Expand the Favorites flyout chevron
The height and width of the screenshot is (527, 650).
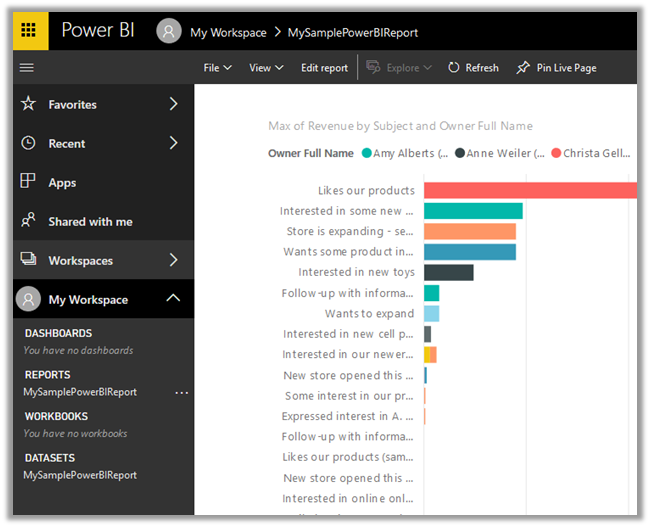173,104
